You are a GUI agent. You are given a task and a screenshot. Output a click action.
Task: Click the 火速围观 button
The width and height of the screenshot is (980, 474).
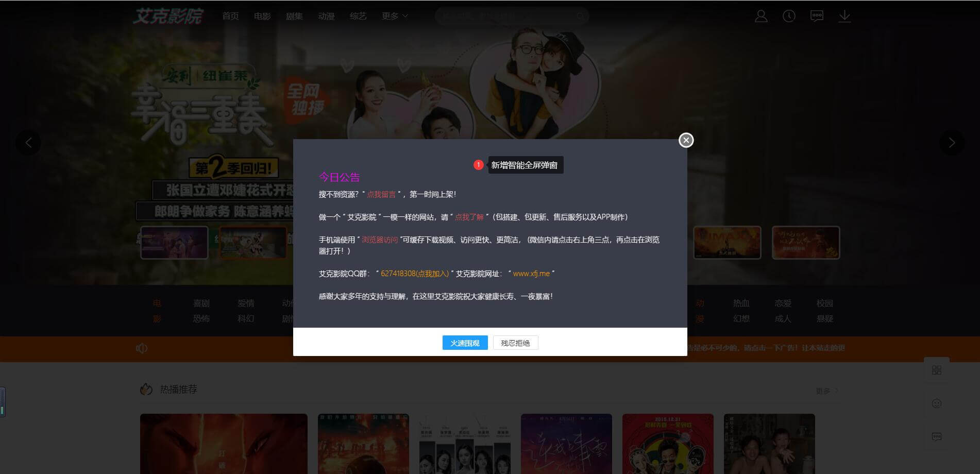[465, 343]
